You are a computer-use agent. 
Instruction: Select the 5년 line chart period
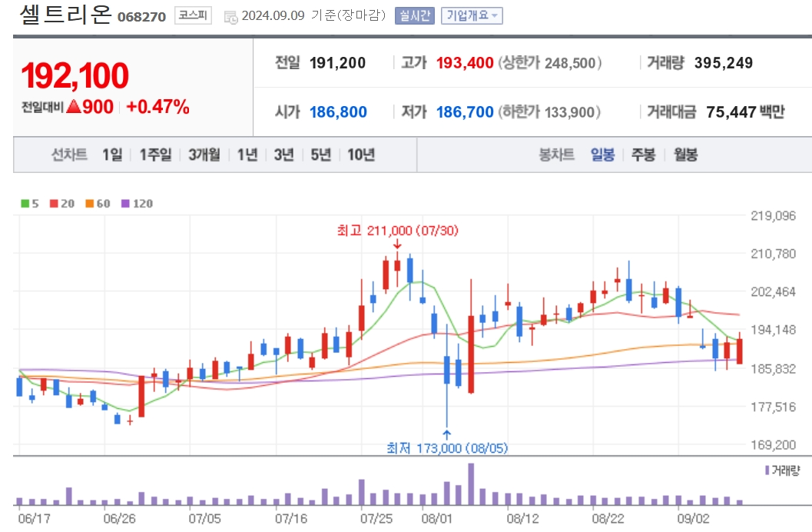click(320, 155)
